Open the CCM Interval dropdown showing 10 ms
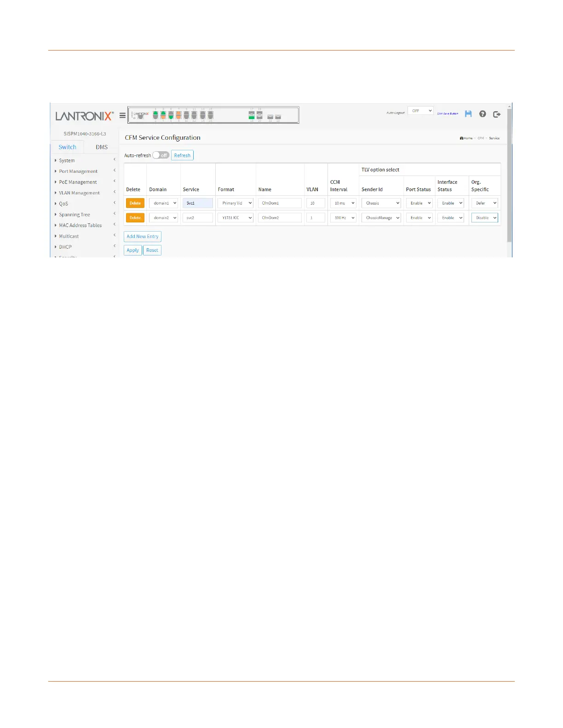The height and width of the screenshot is (728, 563). point(343,203)
